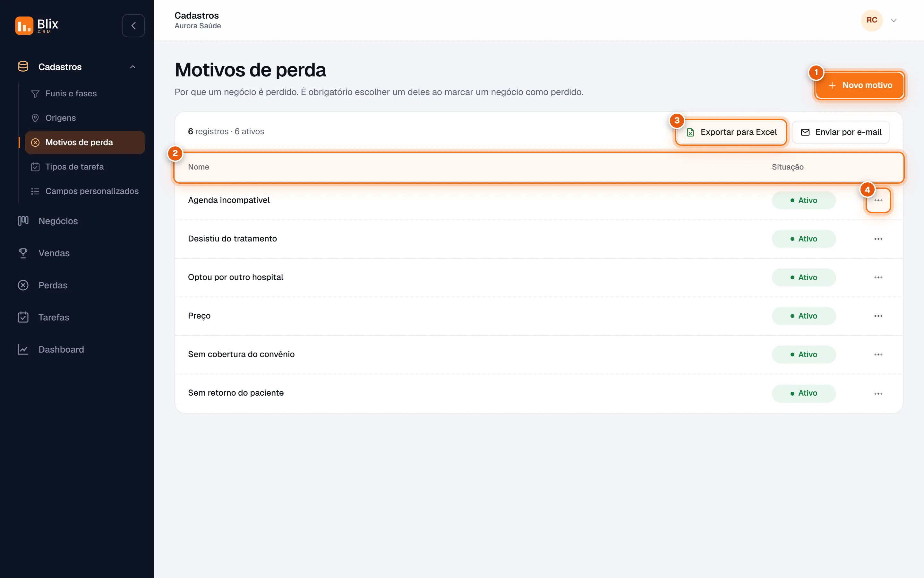Click the RC user avatar
This screenshot has width=924, height=578.
click(872, 20)
